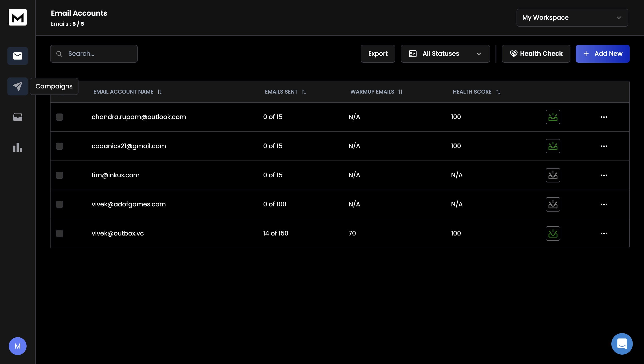644x364 pixels.
Task: Click warmup icon for vivek@adofgames.com
Action: point(553,204)
